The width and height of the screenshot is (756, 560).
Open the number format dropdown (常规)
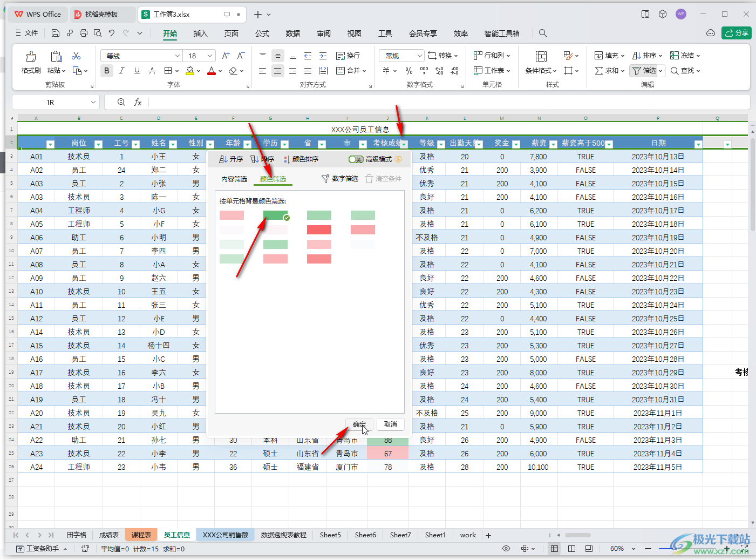(x=419, y=56)
